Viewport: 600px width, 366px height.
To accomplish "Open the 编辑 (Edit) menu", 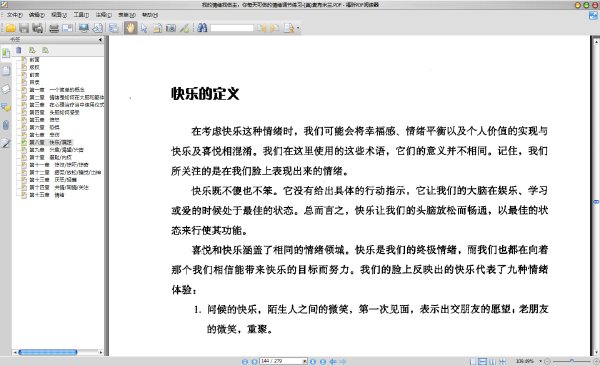I will pyautogui.click(x=37, y=15).
